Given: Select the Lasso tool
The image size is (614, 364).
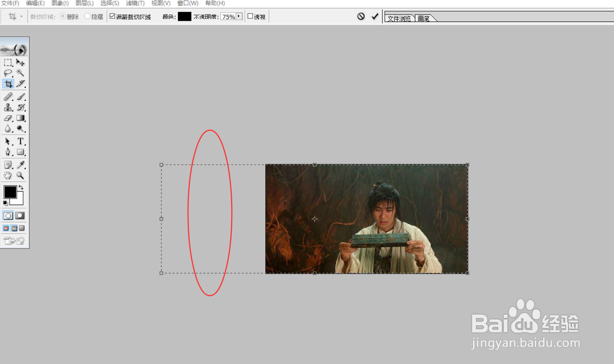Looking at the screenshot, I should (8, 73).
